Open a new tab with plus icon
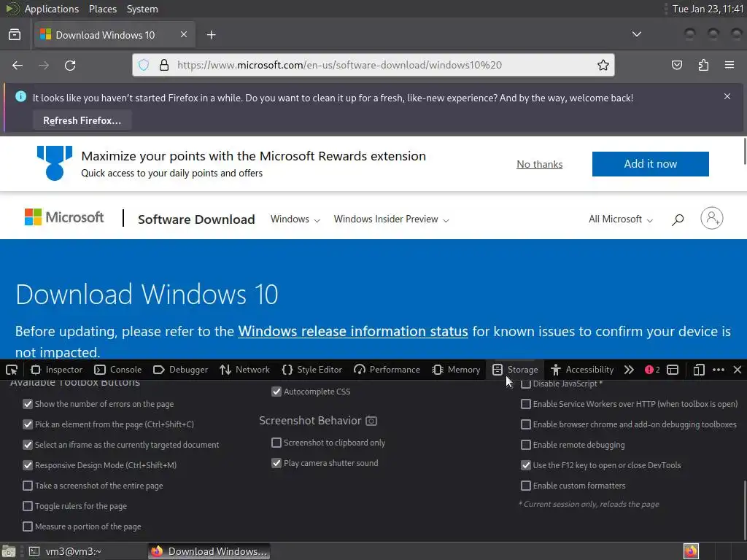747x560 pixels. click(211, 35)
